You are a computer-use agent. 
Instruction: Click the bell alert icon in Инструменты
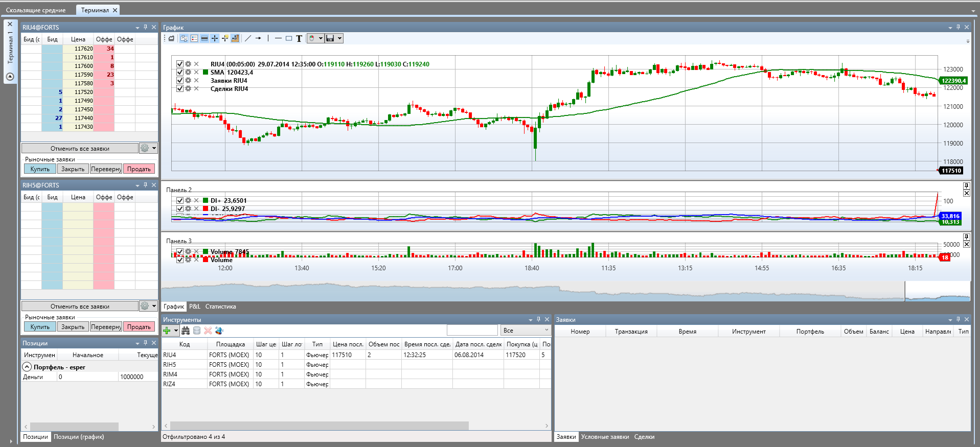pos(219,331)
